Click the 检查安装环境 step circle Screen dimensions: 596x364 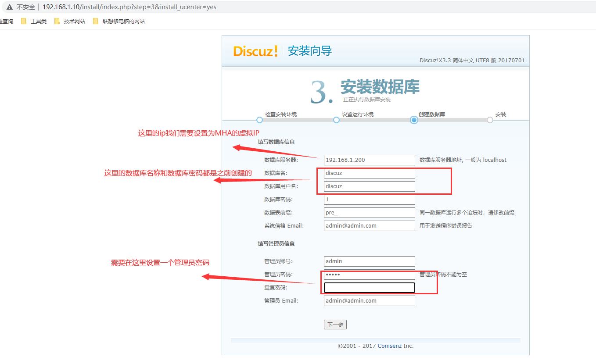point(259,120)
